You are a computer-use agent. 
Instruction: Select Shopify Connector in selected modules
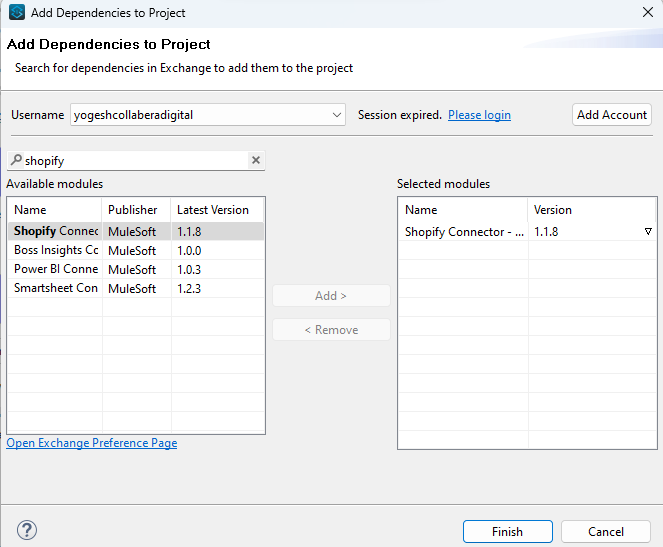[464, 231]
